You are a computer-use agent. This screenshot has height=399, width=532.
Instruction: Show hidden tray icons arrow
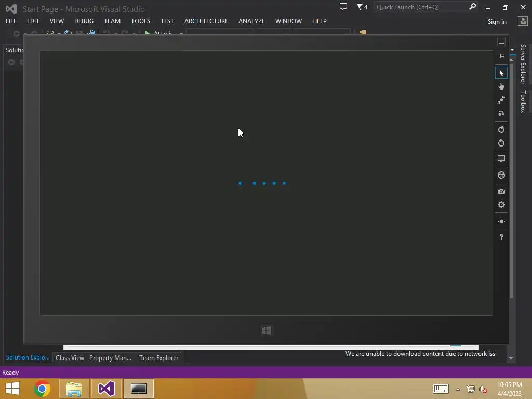pyautogui.click(x=458, y=389)
